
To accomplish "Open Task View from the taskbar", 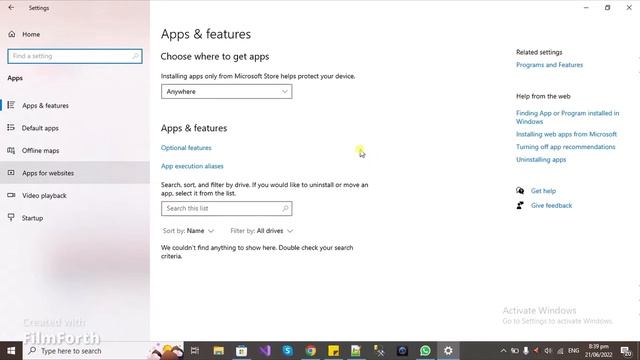I will point(195,351).
